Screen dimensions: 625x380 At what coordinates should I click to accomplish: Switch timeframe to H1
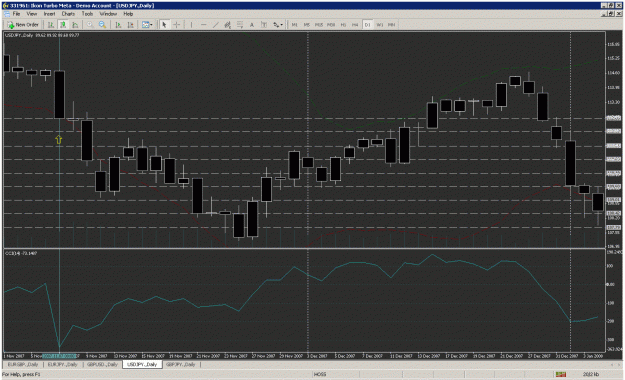coord(343,25)
